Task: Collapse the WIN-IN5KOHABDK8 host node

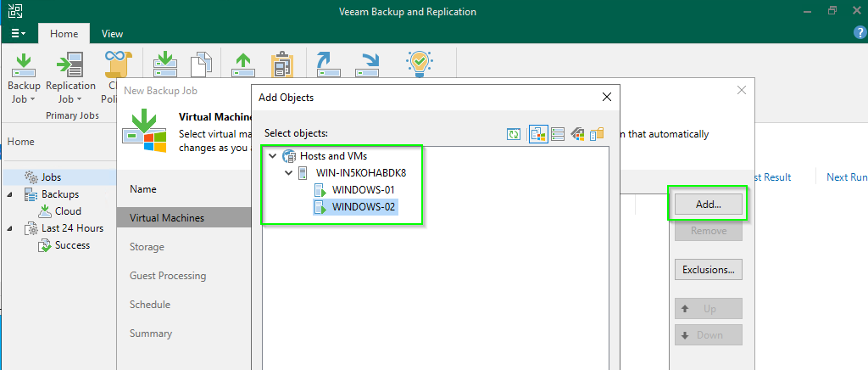Action: 288,173
